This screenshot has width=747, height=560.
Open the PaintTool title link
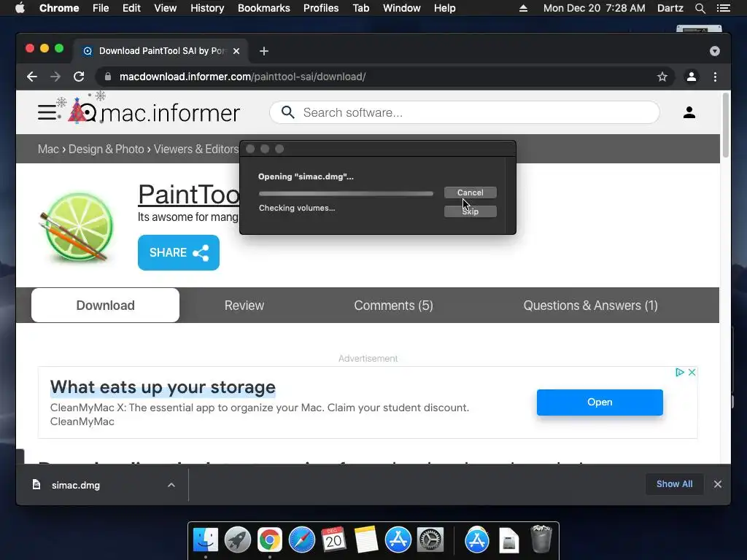tap(189, 194)
